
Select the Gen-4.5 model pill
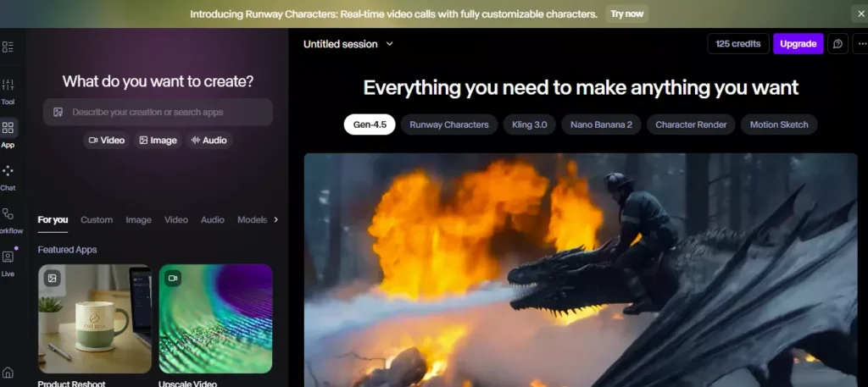coord(370,124)
